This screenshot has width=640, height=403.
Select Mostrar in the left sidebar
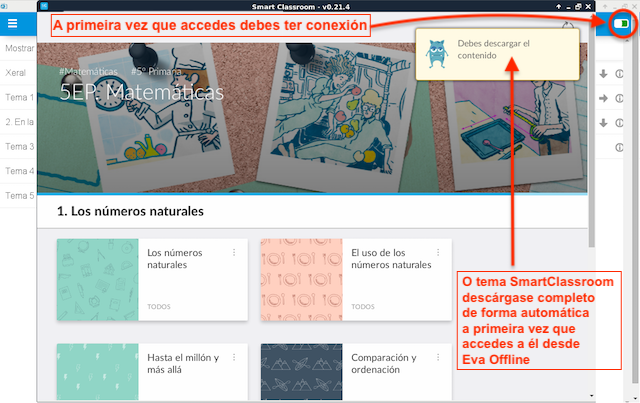(x=18, y=48)
